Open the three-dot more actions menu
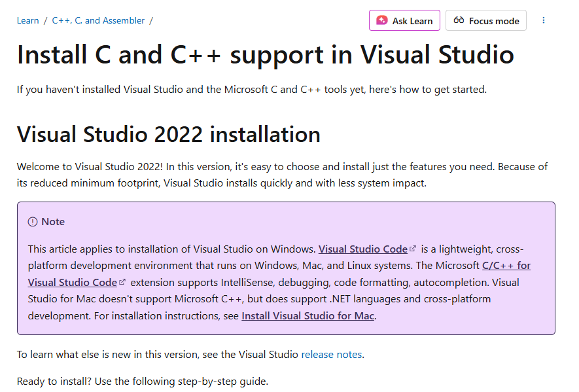The height and width of the screenshot is (392, 579). (x=544, y=20)
